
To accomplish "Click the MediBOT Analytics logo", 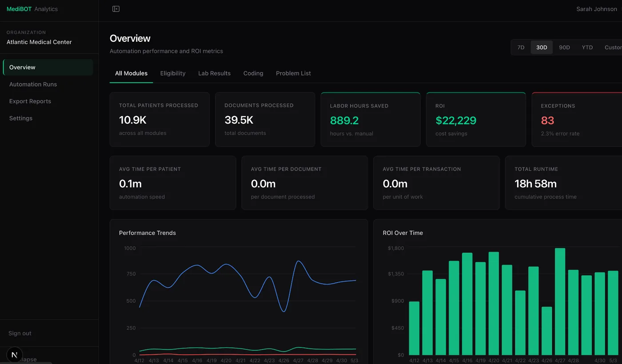I will click(x=32, y=9).
